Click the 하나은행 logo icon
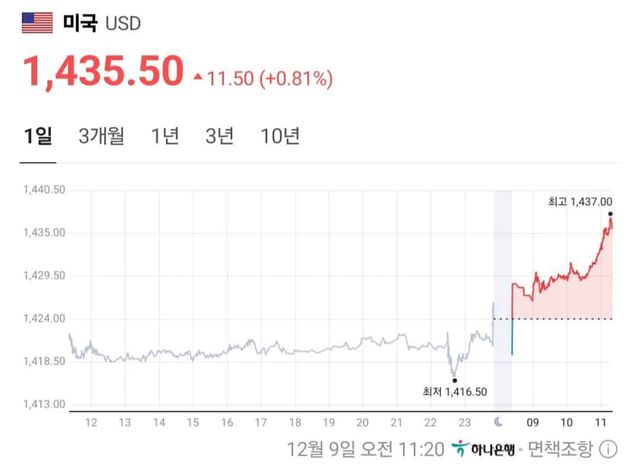 (460, 447)
